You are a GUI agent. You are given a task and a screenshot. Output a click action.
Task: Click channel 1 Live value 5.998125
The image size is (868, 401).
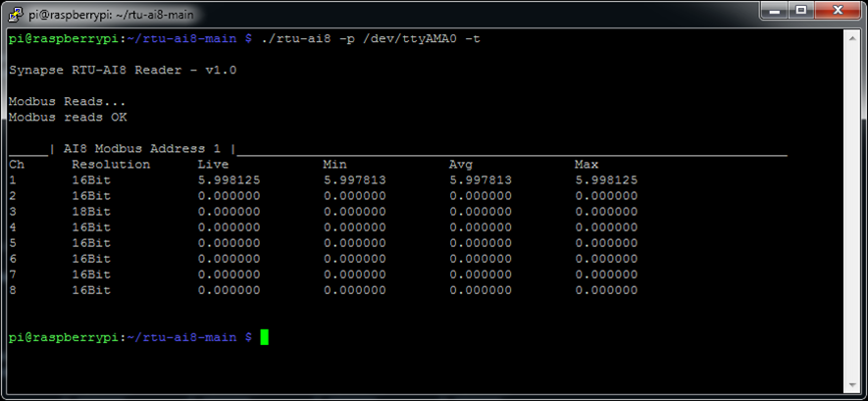(229, 180)
